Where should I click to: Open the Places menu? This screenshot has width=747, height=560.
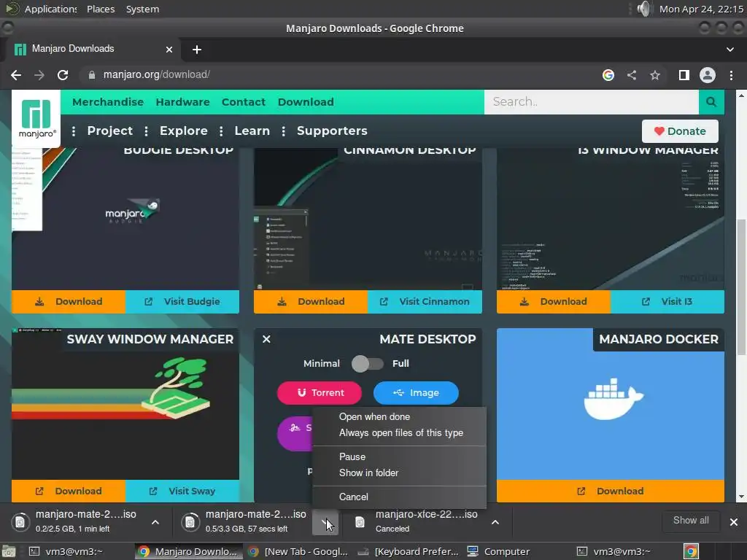pyautogui.click(x=101, y=9)
